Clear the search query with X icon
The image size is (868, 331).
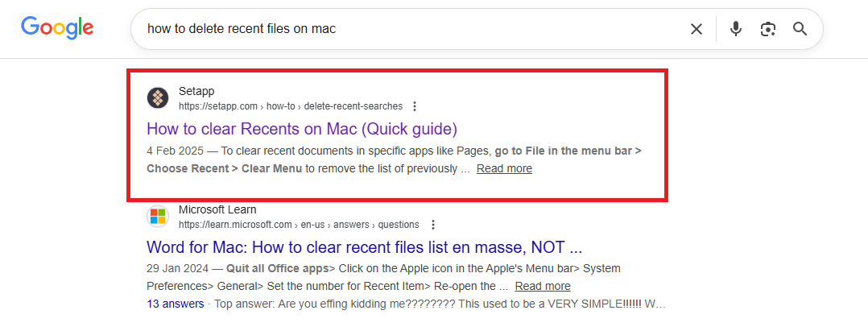[x=696, y=29]
